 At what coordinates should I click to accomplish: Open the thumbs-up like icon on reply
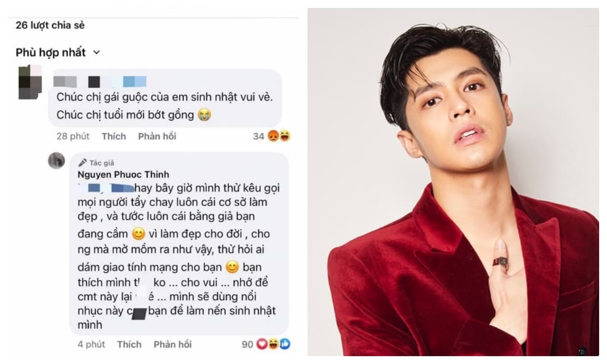285,344
